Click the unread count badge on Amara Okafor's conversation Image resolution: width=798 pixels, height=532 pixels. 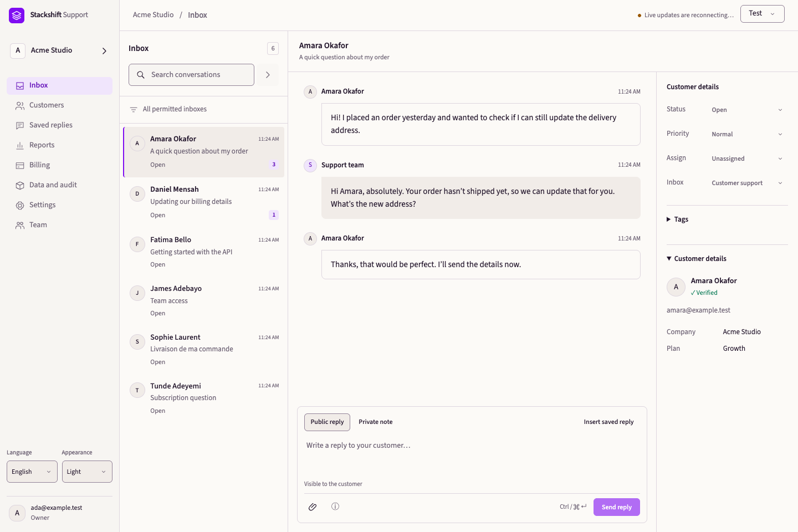tap(274, 165)
